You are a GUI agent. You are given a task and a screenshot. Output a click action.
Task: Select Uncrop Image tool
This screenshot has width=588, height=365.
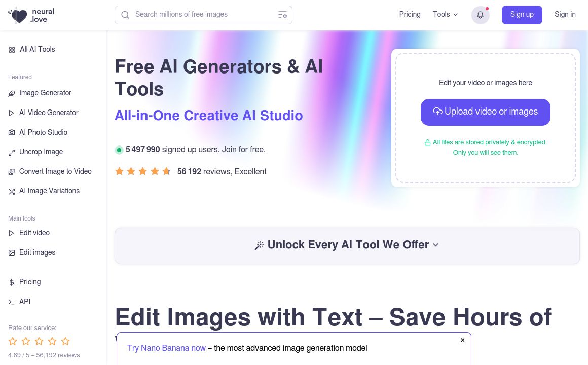coord(41,152)
